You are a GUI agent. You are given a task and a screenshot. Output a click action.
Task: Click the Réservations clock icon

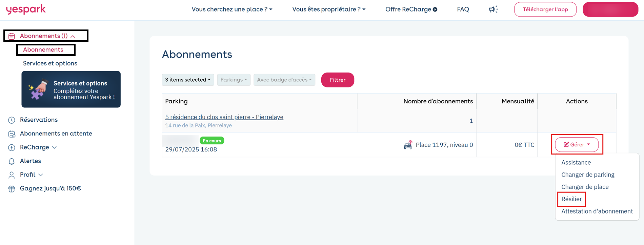[x=12, y=120]
